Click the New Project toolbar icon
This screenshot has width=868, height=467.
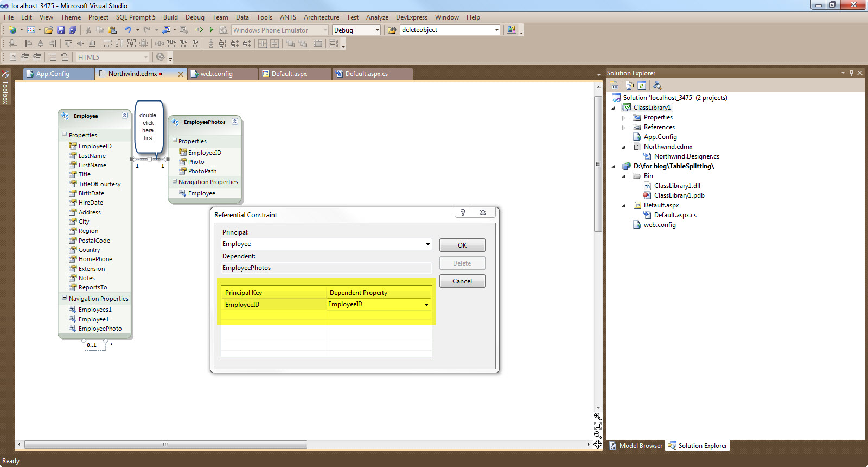(12, 30)
